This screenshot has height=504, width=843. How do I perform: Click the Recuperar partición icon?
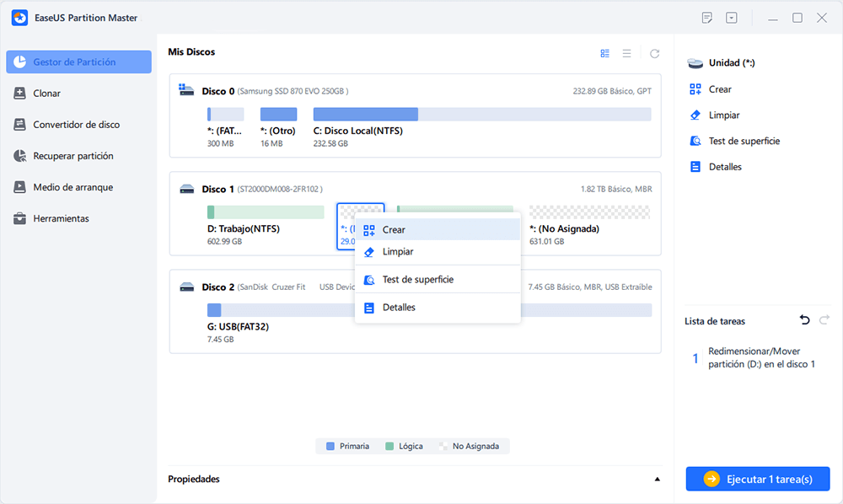coord(19,156)
